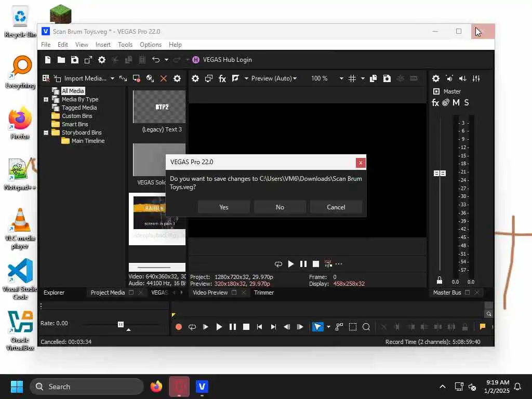Viewport: 532px width, 399px height.
Task: Click No in the save dialog
Action: [x=280, y=207]
